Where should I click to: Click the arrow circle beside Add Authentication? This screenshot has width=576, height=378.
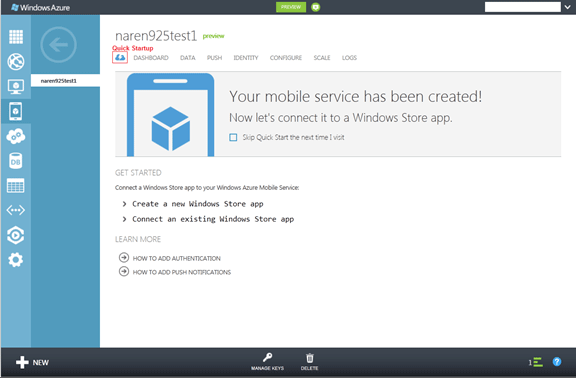tap(124, 258)
